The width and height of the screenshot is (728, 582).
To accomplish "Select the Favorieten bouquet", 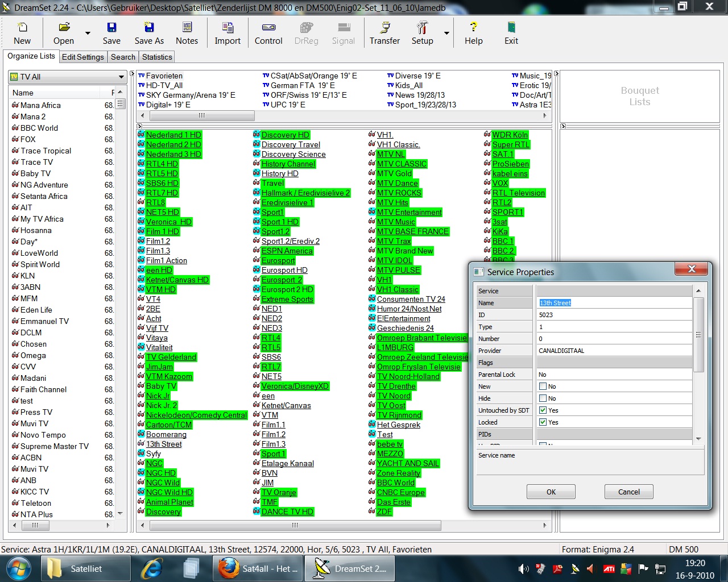I will coord(164,76).
